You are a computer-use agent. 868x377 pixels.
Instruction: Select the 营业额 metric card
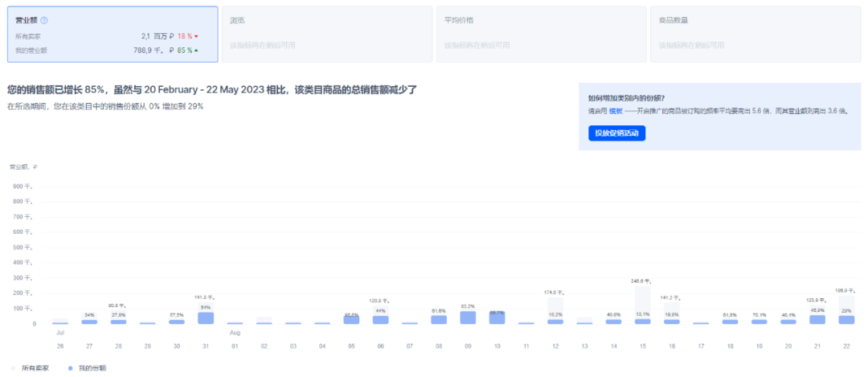tap(113, 35)
